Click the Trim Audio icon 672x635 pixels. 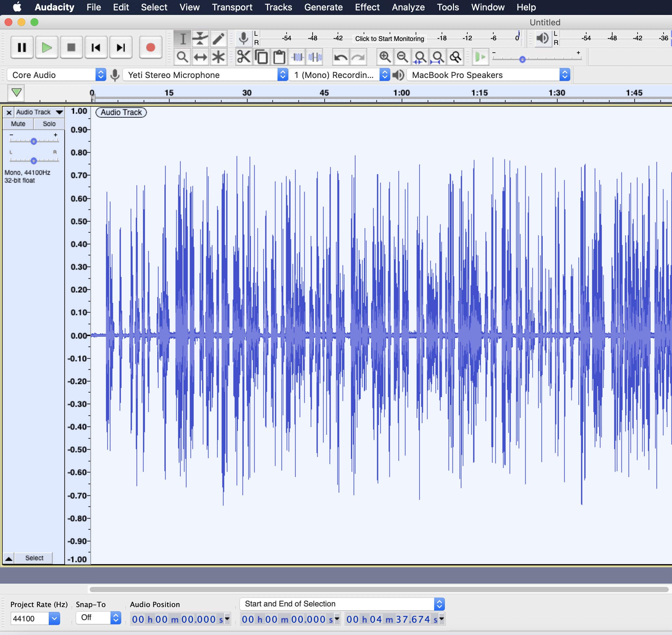click(x=297, y=57)
